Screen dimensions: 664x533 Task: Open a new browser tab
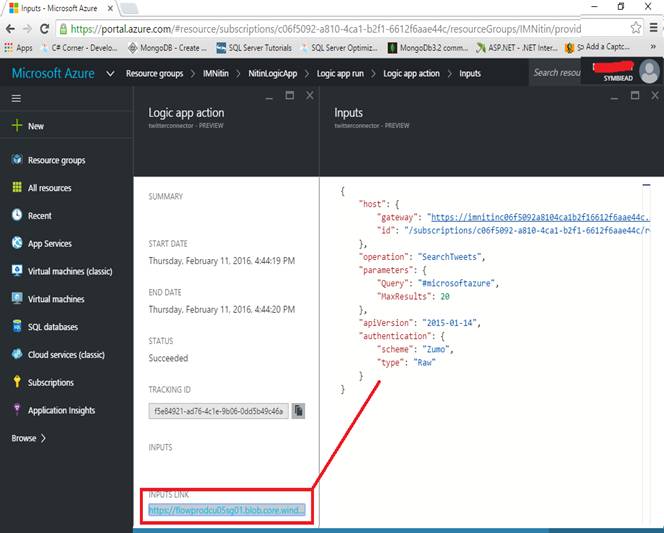coord(129,8)
